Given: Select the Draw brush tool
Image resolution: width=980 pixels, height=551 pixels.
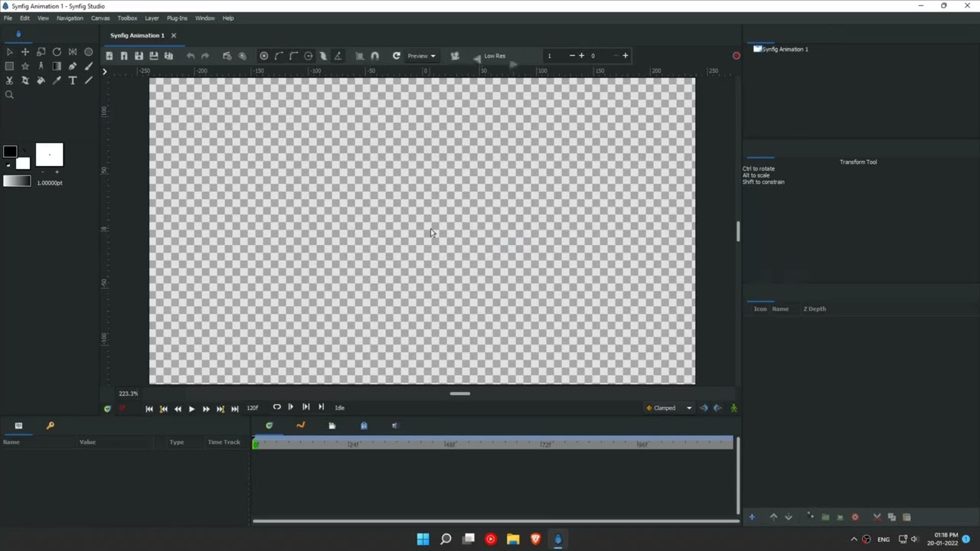Looking at the screenshot, I should point(89,67).
